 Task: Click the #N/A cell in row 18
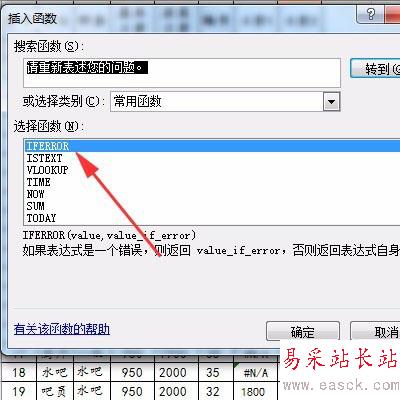coord(256,372)
